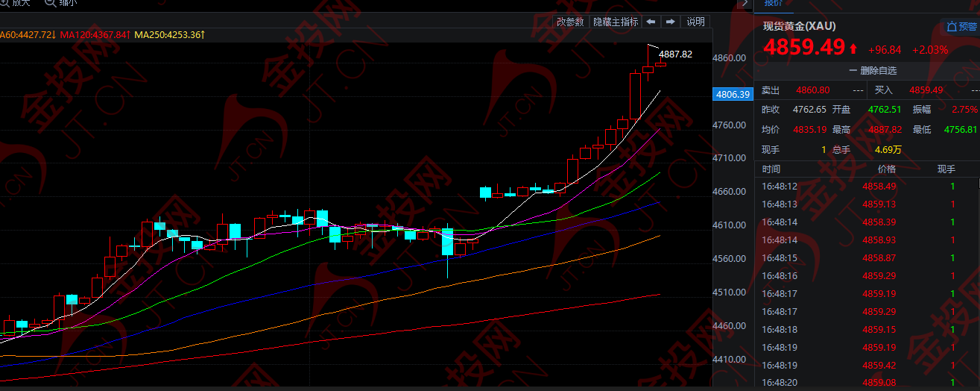This screenshot has width=980, height=391.
Task: Click the 时间 column header
Action: (771, 169)
